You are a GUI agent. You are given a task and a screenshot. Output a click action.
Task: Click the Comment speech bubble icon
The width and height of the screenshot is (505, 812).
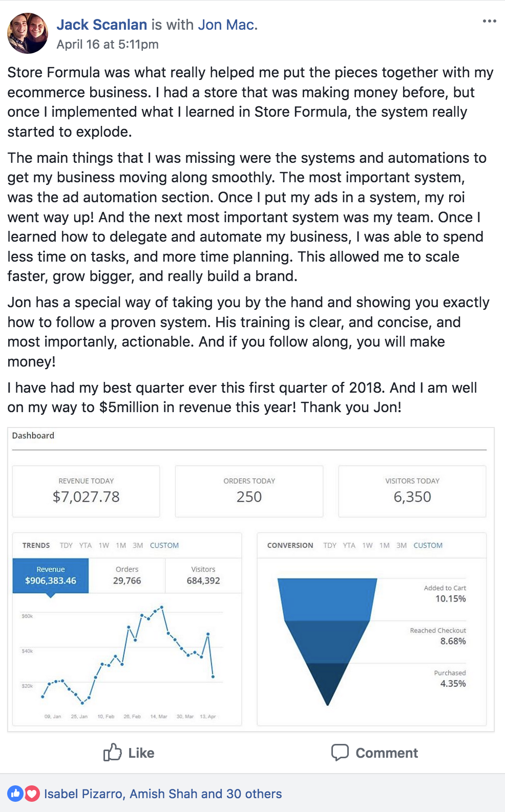[x=340, y=752]
